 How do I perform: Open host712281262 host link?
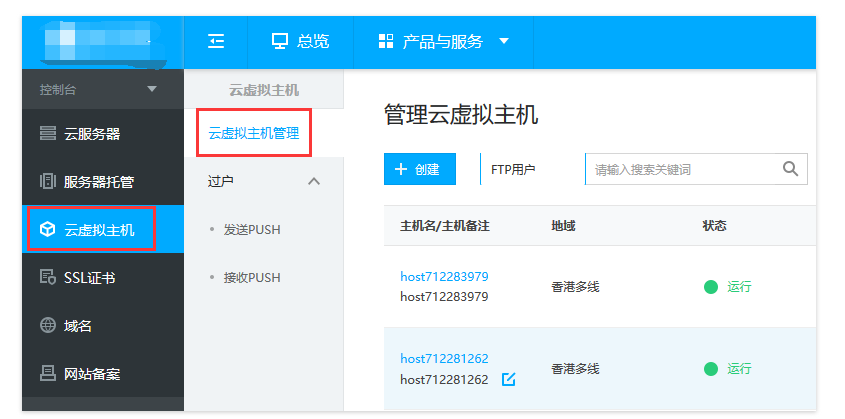(444, 359)
